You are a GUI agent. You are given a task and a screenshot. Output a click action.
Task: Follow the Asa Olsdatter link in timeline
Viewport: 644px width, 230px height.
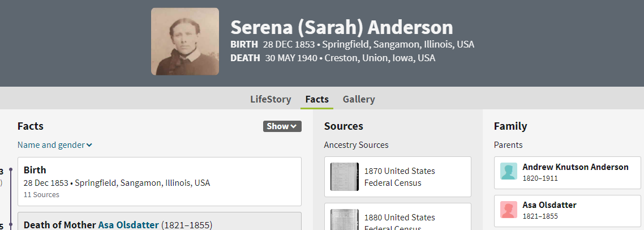point(128,225)
